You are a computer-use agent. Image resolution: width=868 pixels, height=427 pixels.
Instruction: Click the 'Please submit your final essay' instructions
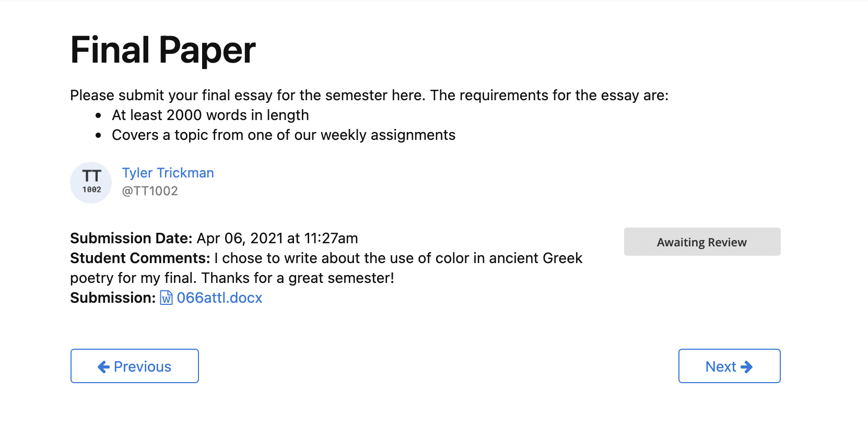(369, 96)
